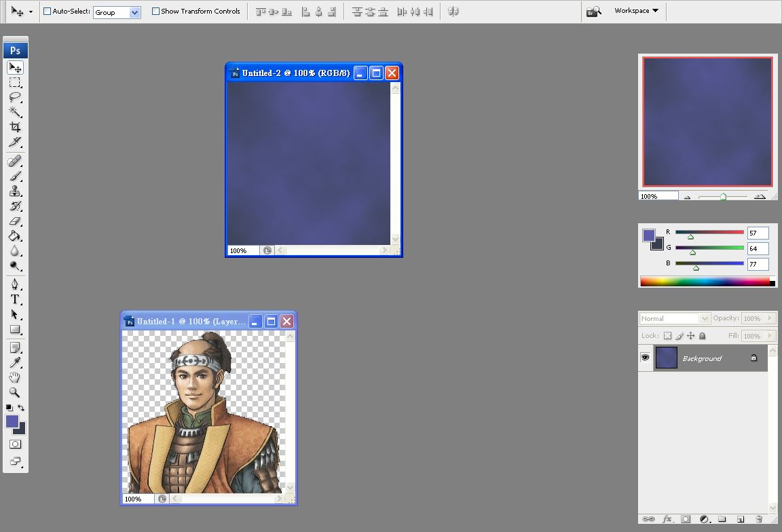Image resolution: width=782 pixels, height=532 pixels.
Task: Open the layer Fill slider arrow
Action: point(770,336)
